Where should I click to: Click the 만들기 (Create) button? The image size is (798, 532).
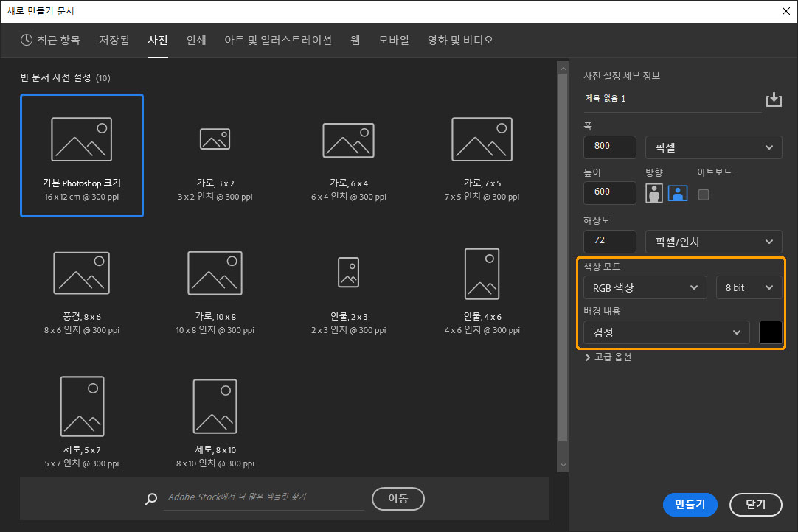coord(690,505)
